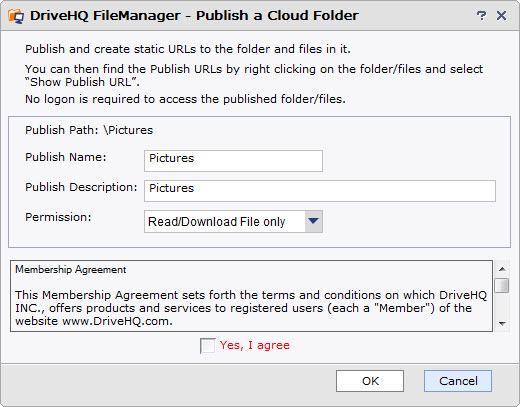The height and width of the screenshot is (407, 520).
Task: Click the scrollbar track below the thumb
Action: (502, 305)
